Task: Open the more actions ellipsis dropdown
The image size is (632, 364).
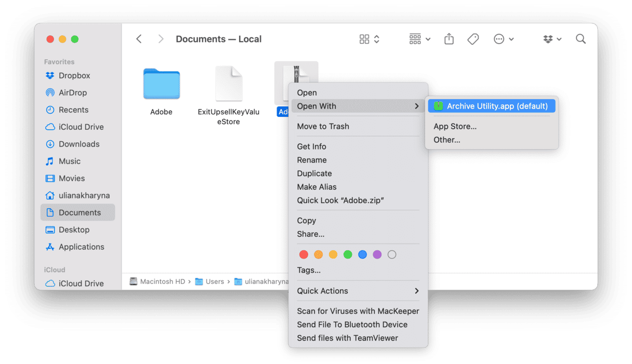Action: [504, 39]
